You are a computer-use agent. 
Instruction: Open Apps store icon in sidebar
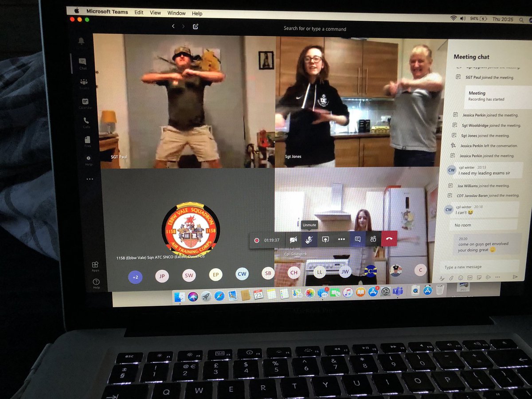pos(95,266)
